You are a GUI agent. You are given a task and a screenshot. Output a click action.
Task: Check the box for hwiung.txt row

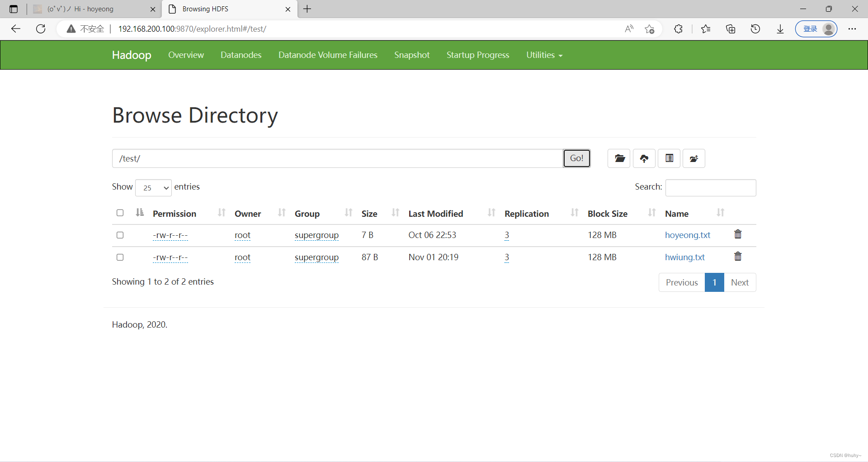pos(120,257)
